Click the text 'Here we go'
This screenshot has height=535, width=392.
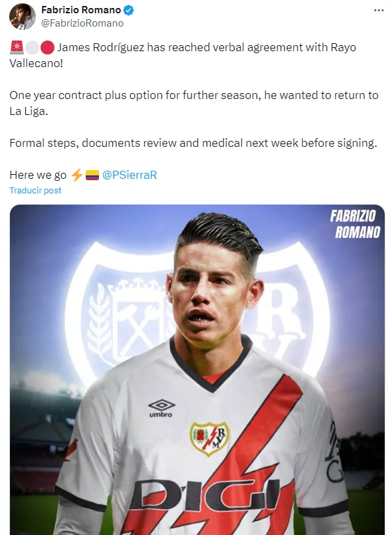(38, 175)
